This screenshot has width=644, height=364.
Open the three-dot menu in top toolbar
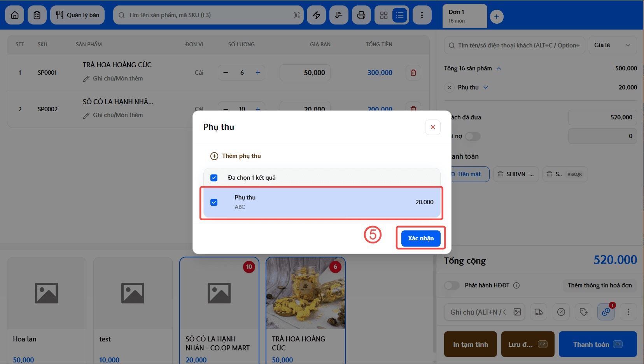click(422, 15)
